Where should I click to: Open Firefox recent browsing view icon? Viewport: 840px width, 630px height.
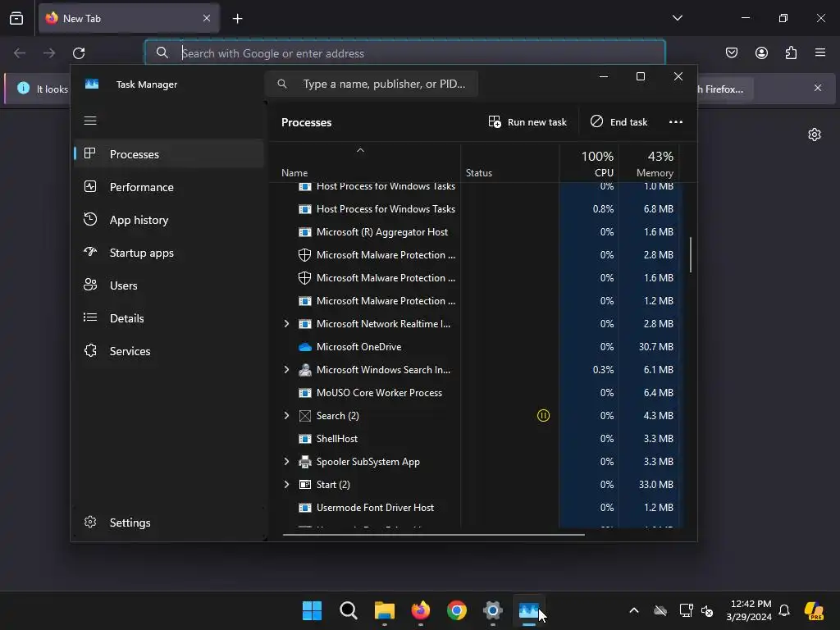(x=16, y=18)
